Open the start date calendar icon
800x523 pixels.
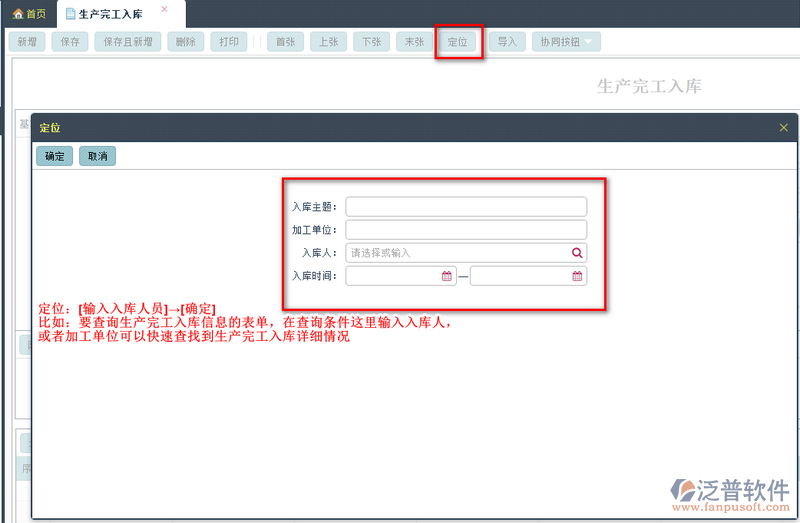(446, 276)
